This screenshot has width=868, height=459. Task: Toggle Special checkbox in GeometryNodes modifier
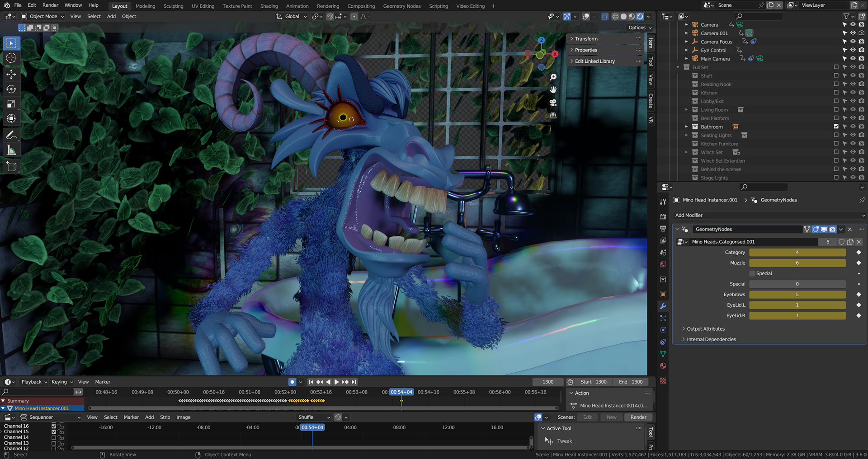[x=752, y=273]
